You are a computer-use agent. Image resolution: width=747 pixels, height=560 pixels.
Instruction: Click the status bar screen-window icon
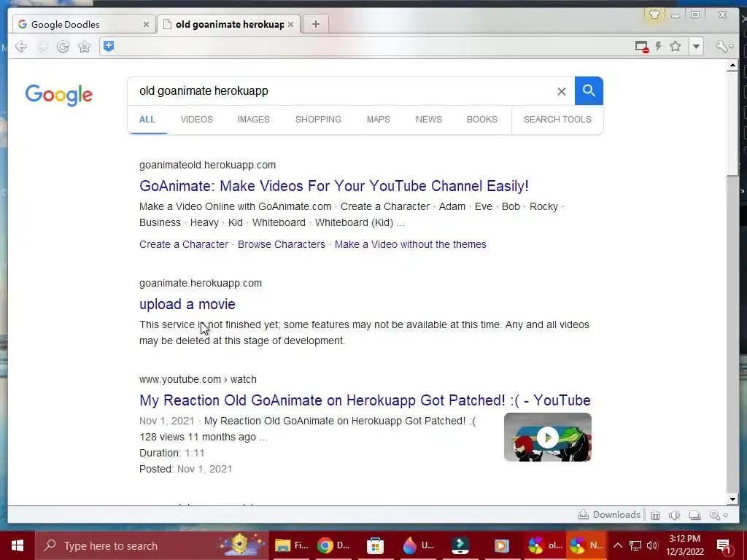(694, 515)
